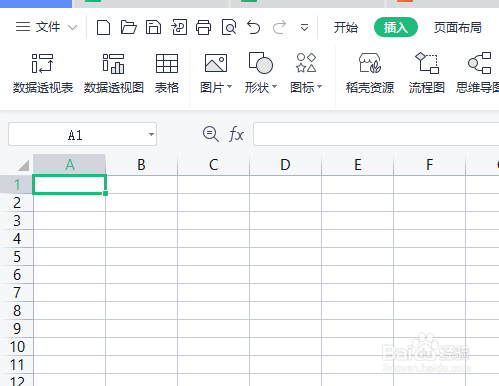Viewport: 499px width, 386px height.
Task: Select row 10 header
Action: tap(17, 346)
